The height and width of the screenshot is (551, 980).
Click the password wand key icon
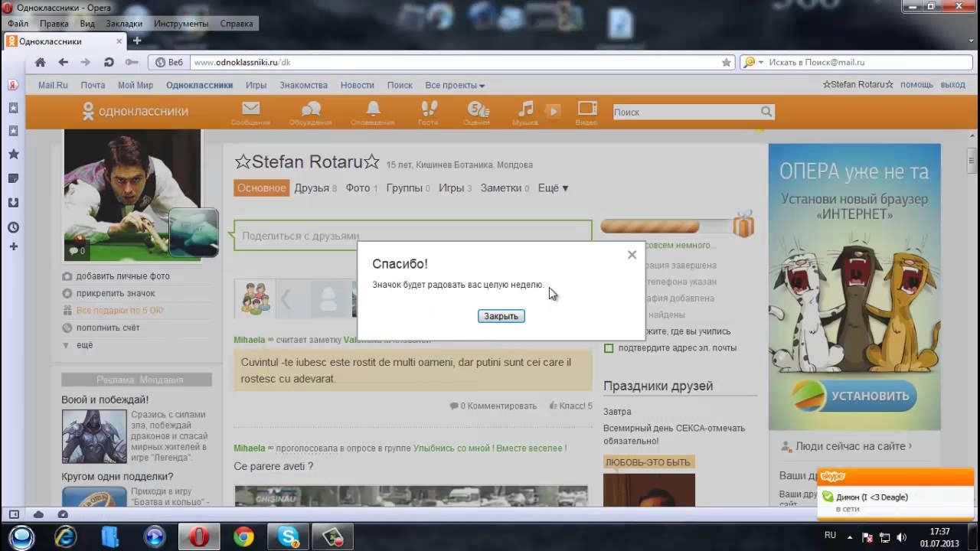click(132, 63)
